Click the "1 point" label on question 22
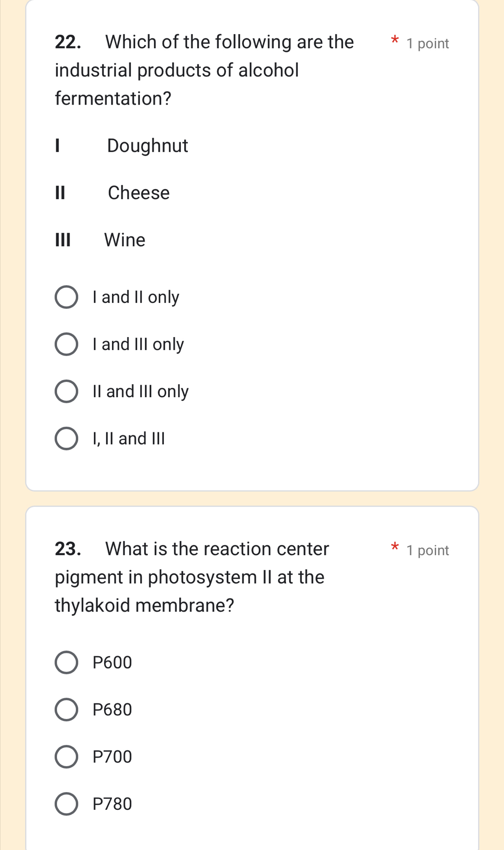The width and height of the screenshot is (504, 850). (x=427, y=44)
